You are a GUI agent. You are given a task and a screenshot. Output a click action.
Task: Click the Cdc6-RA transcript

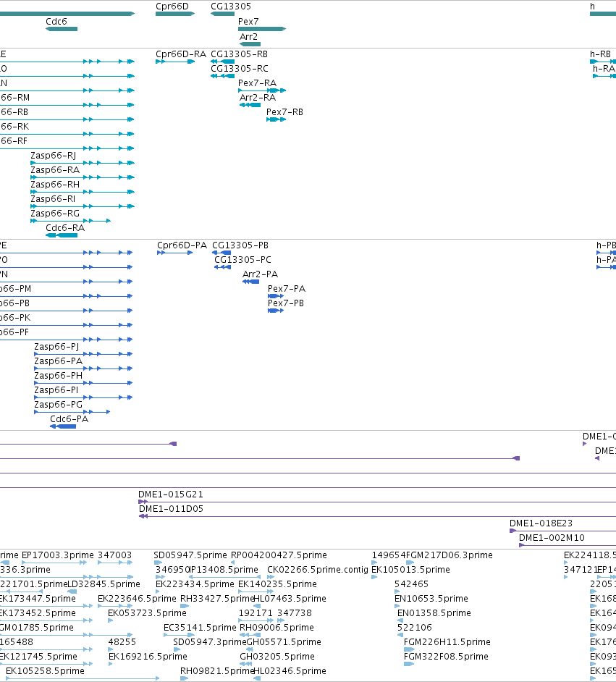(62, 235)
